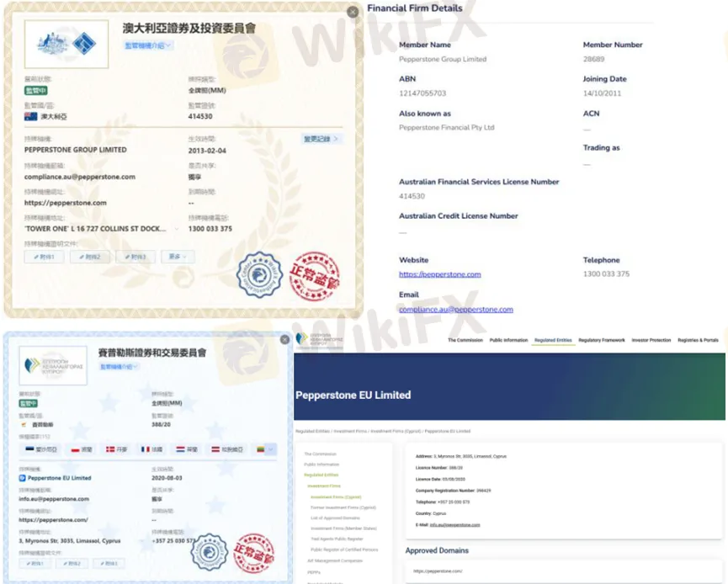Open the Regulated Entities top menu

(553, 340)
